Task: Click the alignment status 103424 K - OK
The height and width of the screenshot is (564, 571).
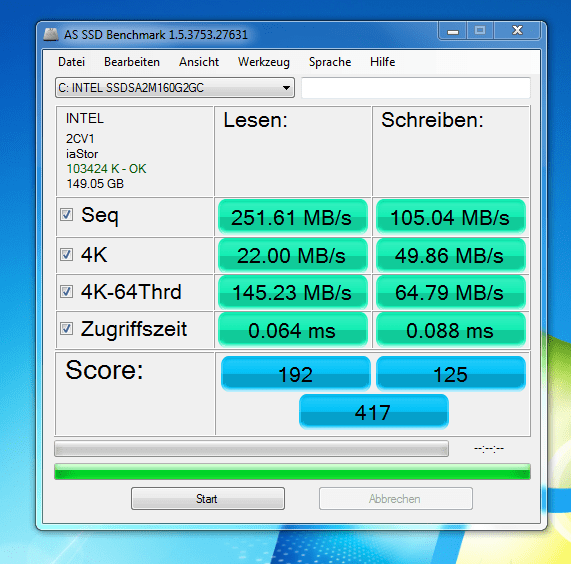Action: click(106, 169)
